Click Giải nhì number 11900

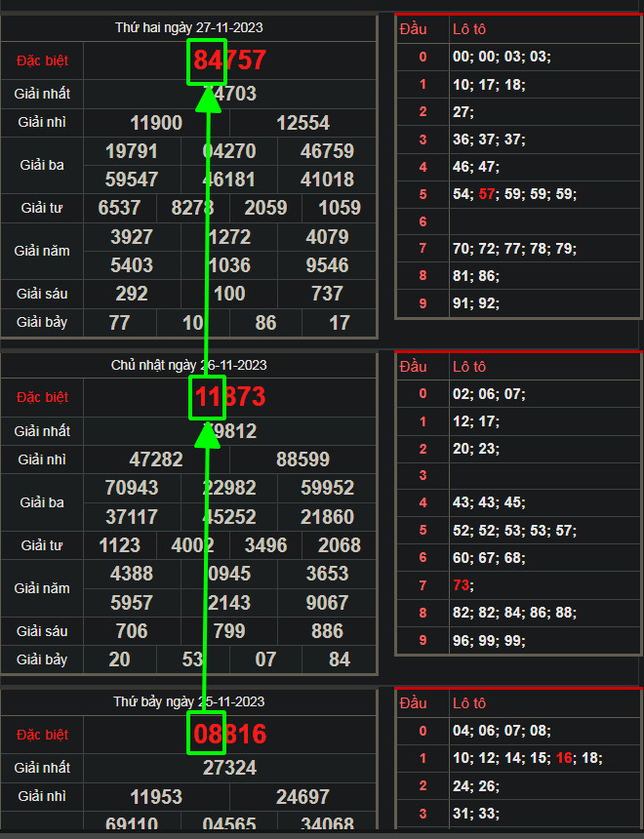[156, 123]
